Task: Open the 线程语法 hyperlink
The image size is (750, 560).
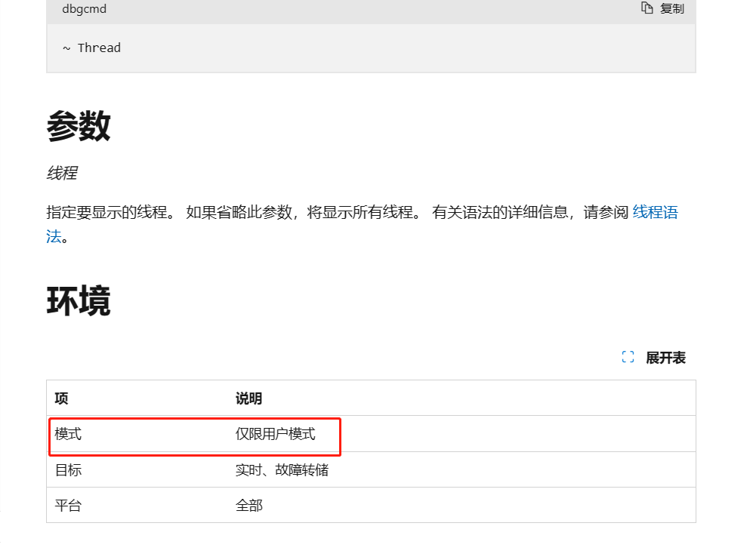Action: click(x=655, y=212)
